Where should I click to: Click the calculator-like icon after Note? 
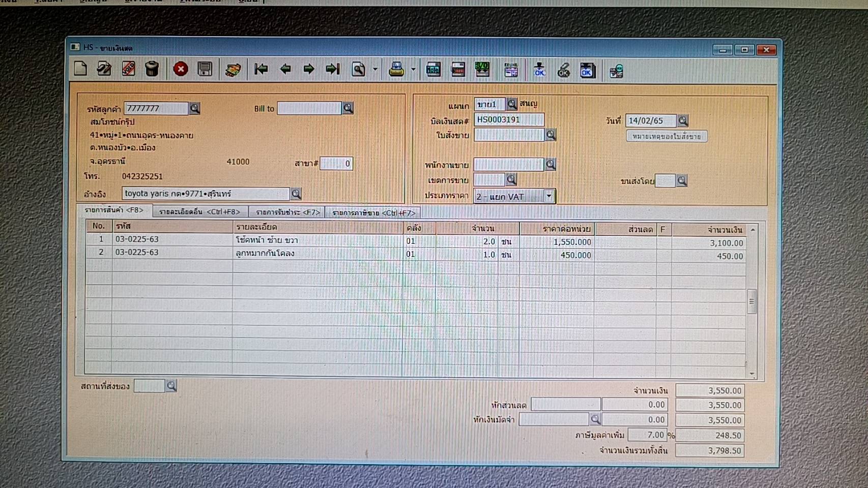[458, 70]
